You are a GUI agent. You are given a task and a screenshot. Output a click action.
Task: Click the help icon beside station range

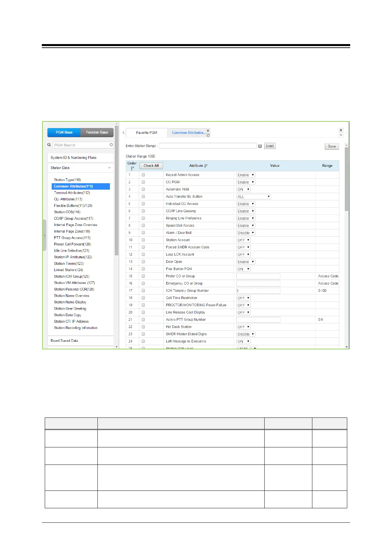(260, 146)
